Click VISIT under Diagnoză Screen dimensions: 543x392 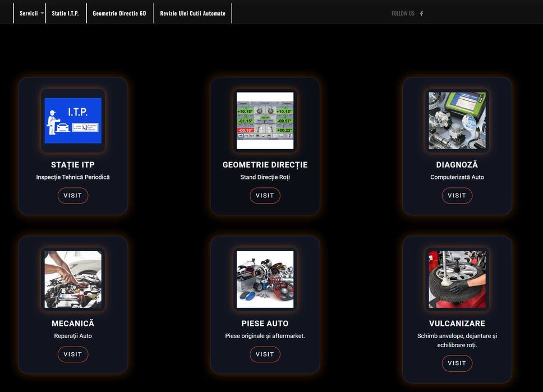[457, 196]
